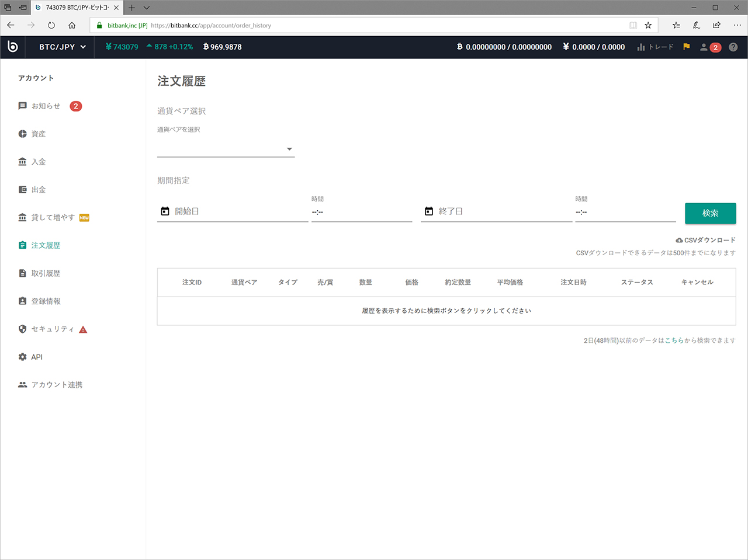This screenshot has height=560, width=748.
Task: Switch to the トレード view
Action: (654, 47)
